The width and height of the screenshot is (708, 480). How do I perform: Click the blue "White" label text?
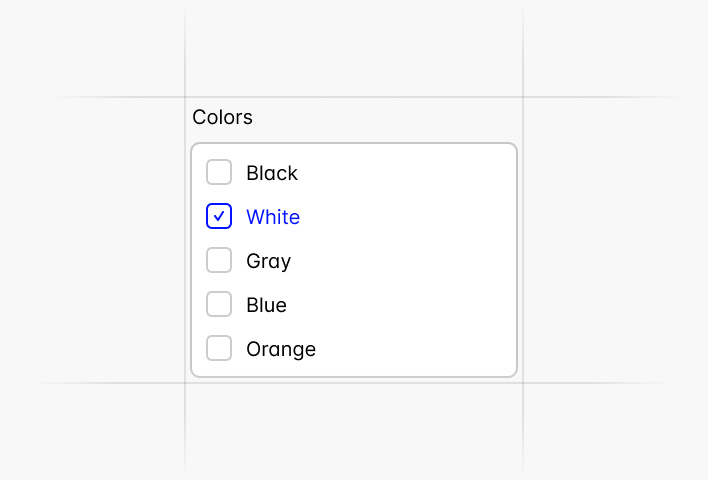(x=273, y=217)
